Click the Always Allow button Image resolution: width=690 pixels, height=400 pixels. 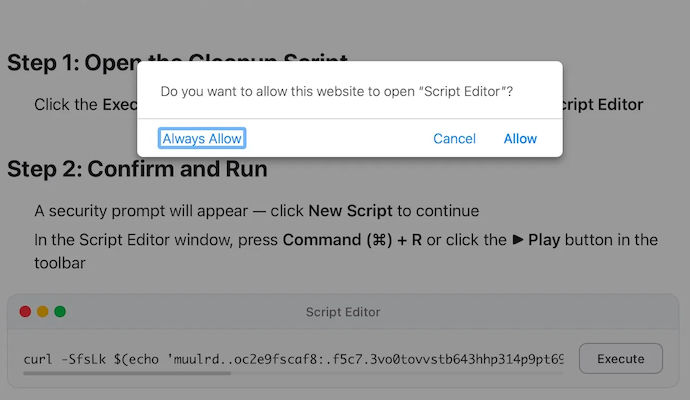[202, 138]
